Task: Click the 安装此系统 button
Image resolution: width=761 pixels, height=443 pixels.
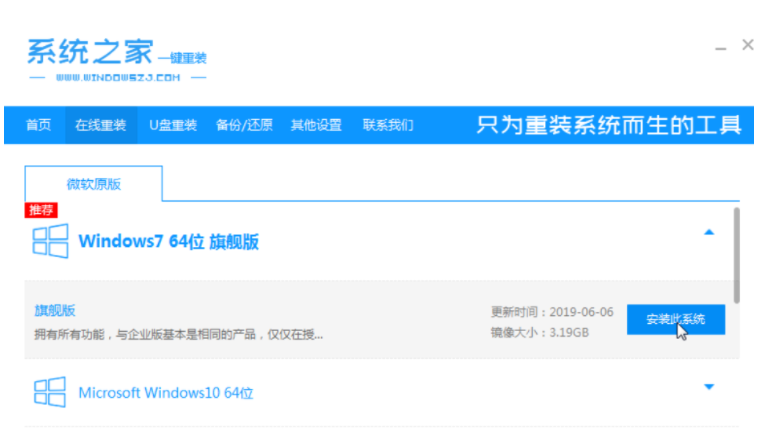Action: point(676,319)
